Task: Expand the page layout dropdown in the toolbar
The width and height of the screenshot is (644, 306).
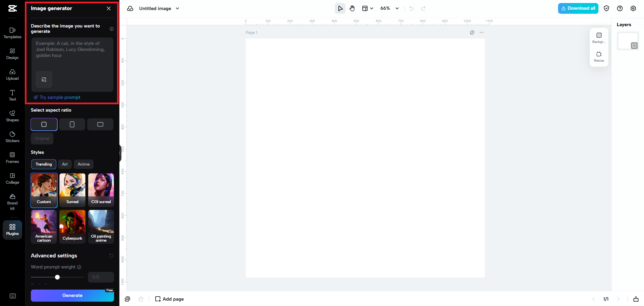Action: click(372, 8)
